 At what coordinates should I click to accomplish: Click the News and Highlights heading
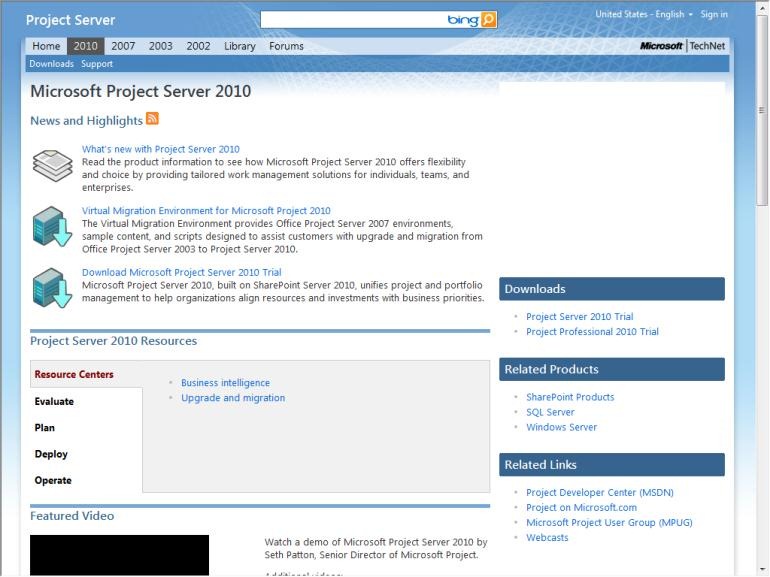(86, 121)
